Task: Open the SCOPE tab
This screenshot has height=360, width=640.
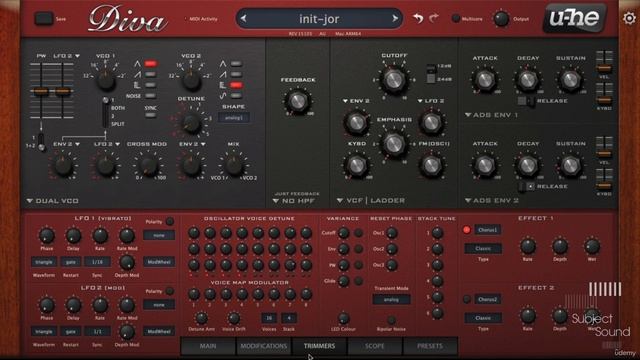Action: click(x=374, y=346)
